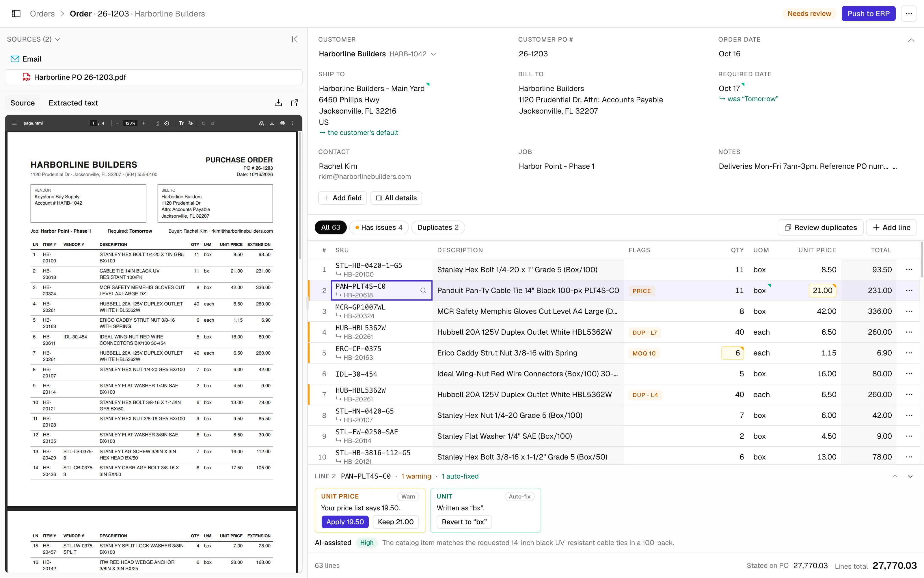This screenshot has height=578, width=924.
Task: Revert unit to "bx"
Action: click(x=464, y=522)
